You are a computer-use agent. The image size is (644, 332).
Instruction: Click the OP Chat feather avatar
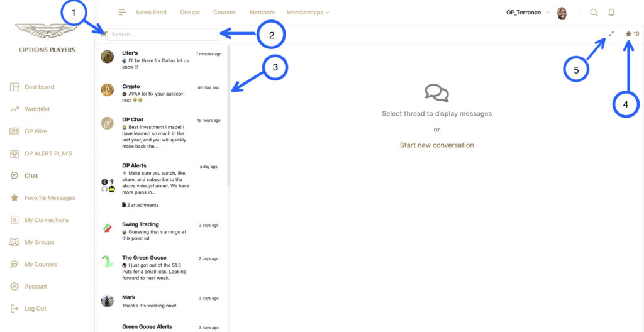[x=107, y=123]
